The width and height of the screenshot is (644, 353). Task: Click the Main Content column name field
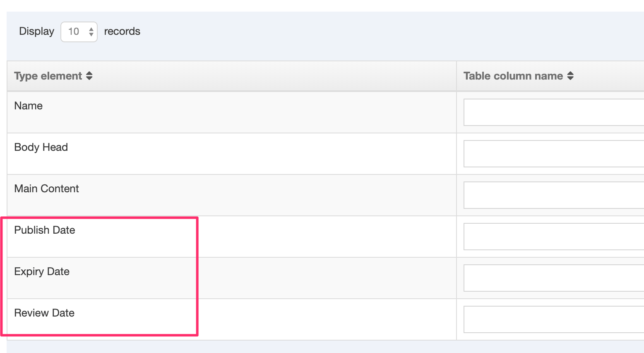(x=553, y=195)
